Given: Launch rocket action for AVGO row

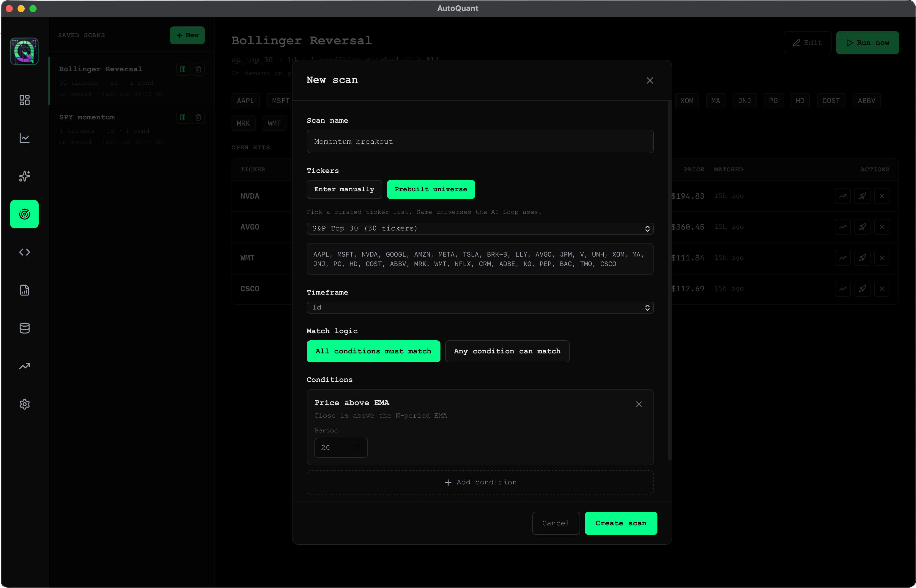Looking at the screenshot, I should pos(862,227).
